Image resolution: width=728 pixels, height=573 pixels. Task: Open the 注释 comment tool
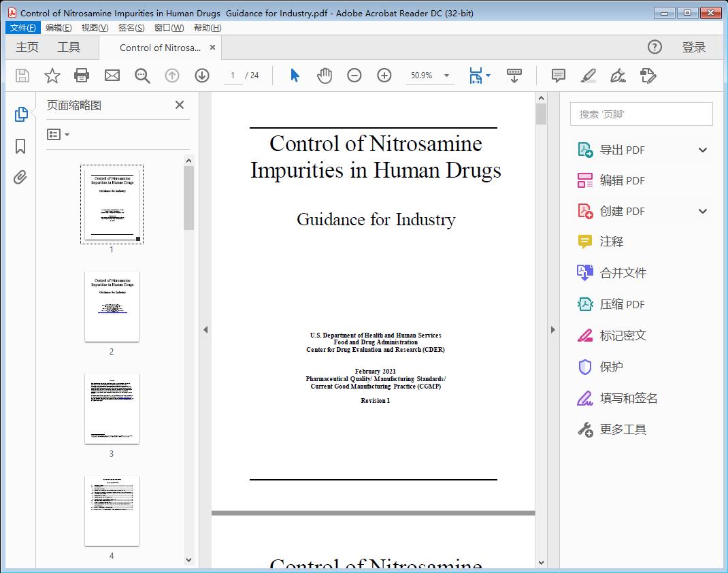tap(611, 242)
